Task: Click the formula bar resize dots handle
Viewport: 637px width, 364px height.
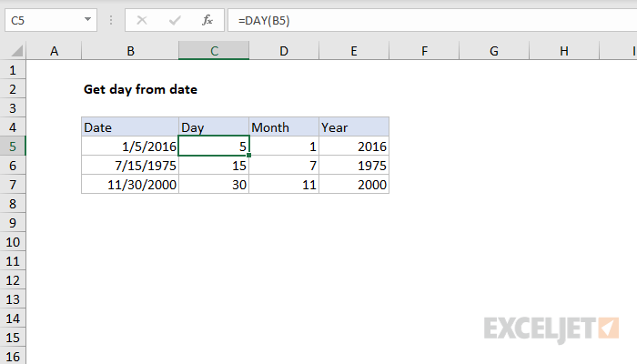Action: [111, 20]
